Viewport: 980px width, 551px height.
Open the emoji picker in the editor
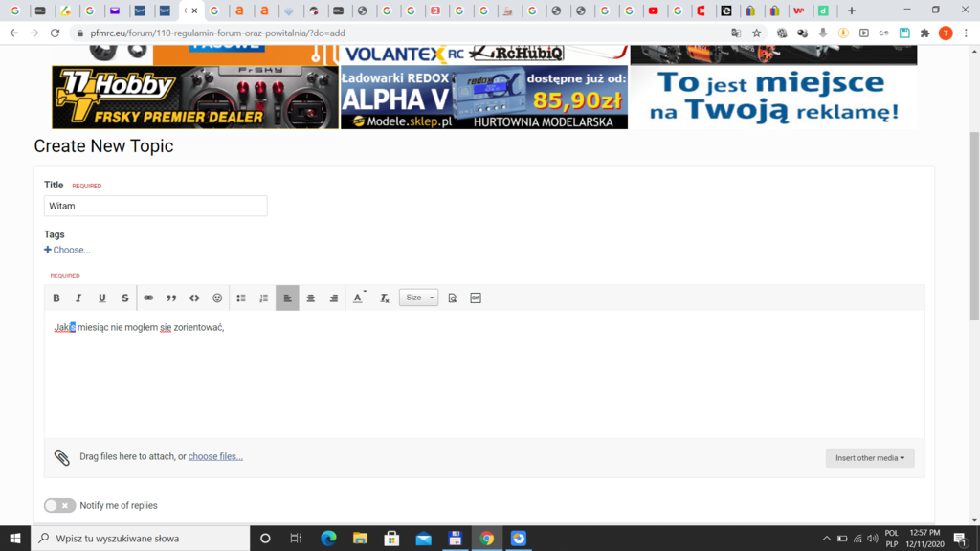click(217, 298)
